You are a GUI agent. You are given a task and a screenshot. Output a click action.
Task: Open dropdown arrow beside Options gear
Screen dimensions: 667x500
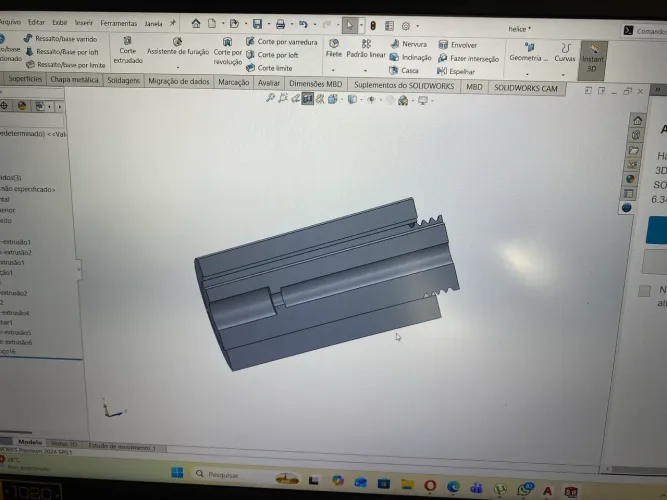[417, 26]
